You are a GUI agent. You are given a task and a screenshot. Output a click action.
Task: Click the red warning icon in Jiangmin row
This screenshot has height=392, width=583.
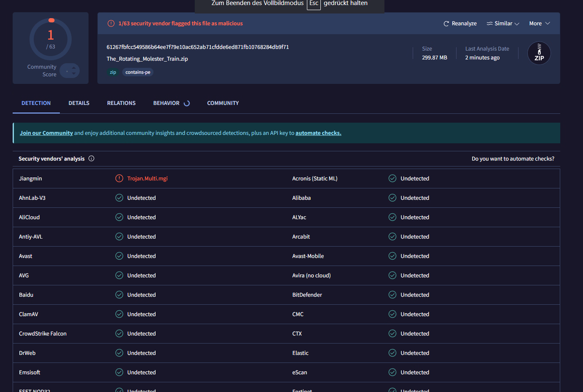click(119, 178)
